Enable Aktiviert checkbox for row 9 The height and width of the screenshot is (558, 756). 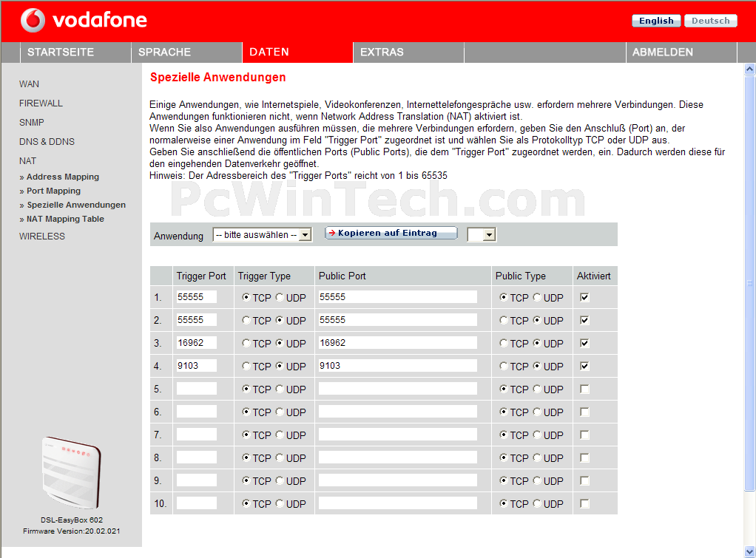tap(584, 481)
